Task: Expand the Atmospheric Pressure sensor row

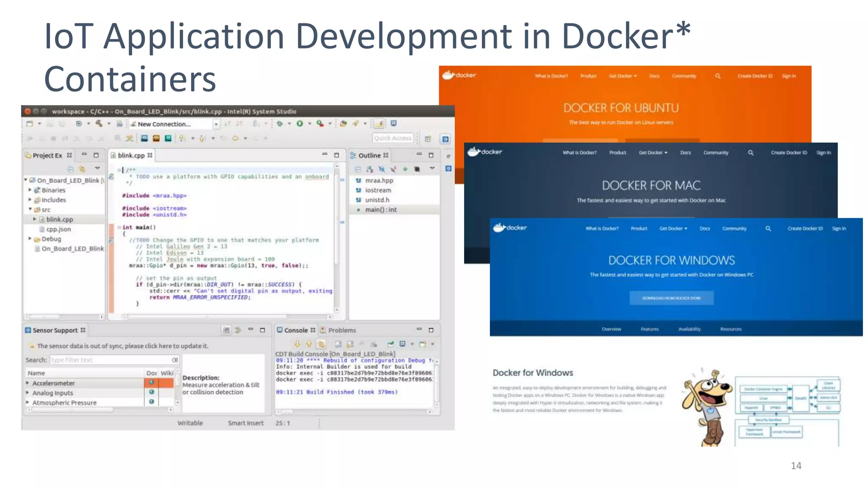Action: [x=28, y=402]
